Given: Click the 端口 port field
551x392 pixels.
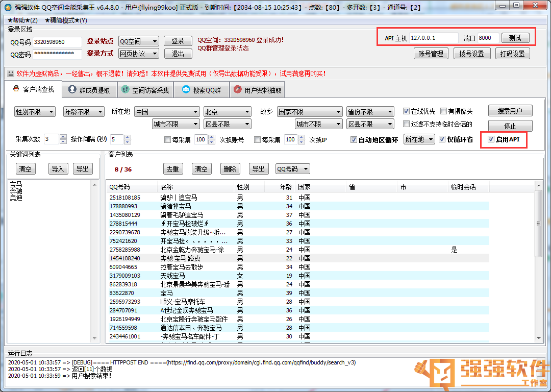Looking at the screenshot, I should pos(488,38).
